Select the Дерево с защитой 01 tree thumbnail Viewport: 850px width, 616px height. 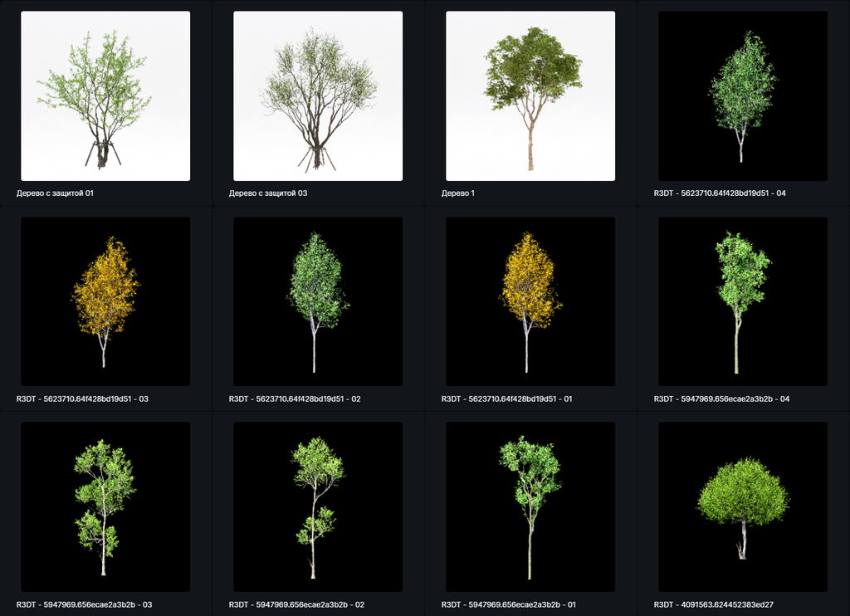(x=105, y=96)
